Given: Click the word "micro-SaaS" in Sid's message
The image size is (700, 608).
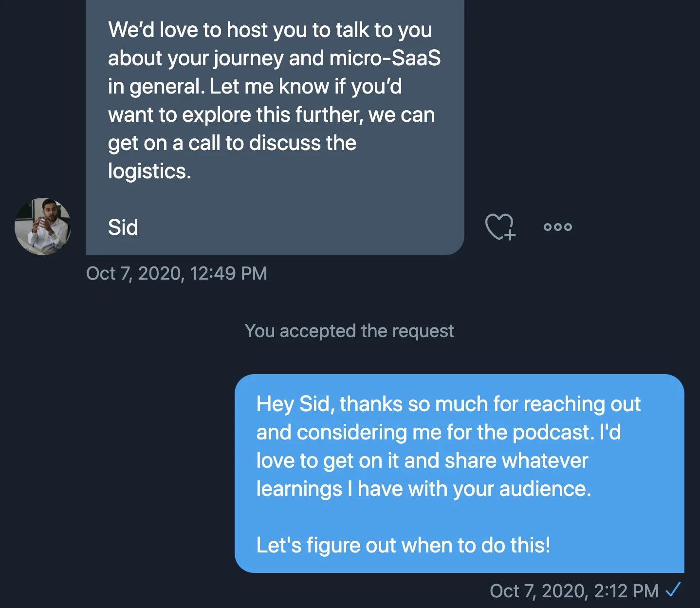Looking at the screenshot, I should [385, 58].
